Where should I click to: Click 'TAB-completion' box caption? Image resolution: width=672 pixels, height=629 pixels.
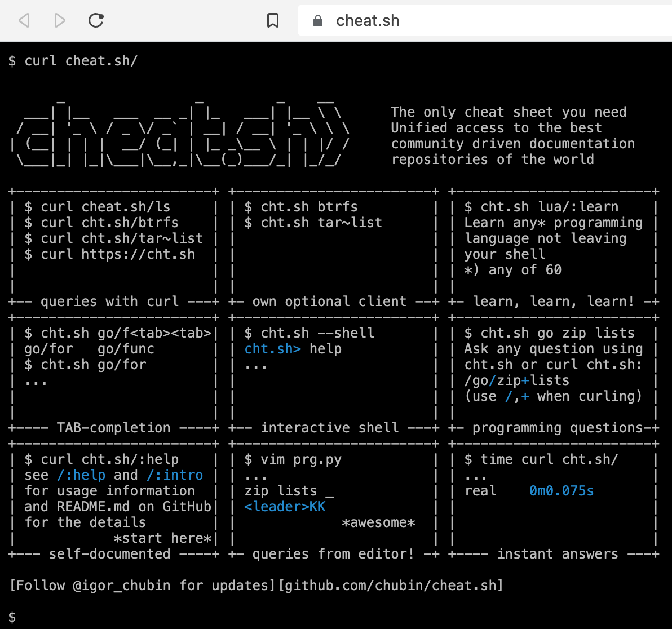pos(113,428)
